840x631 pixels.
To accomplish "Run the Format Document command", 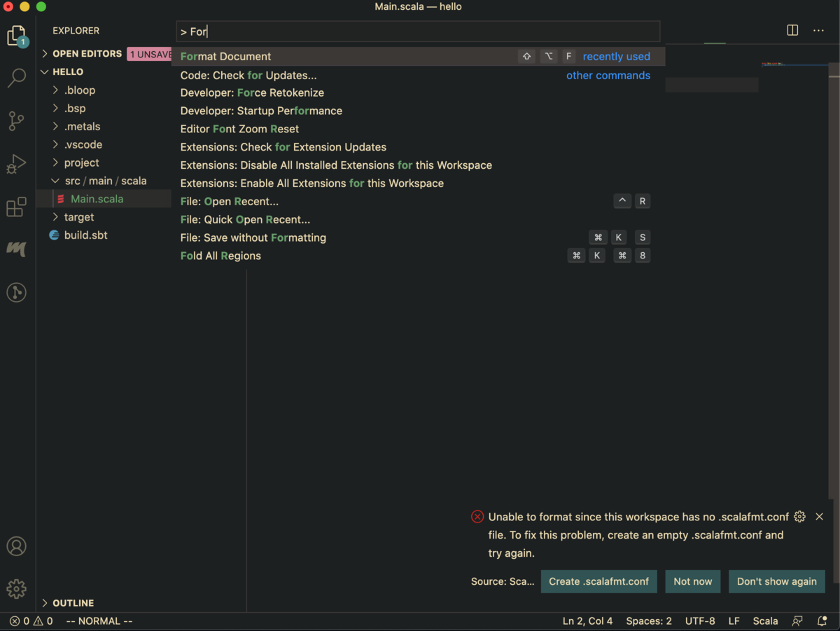I will coord(419,57).
